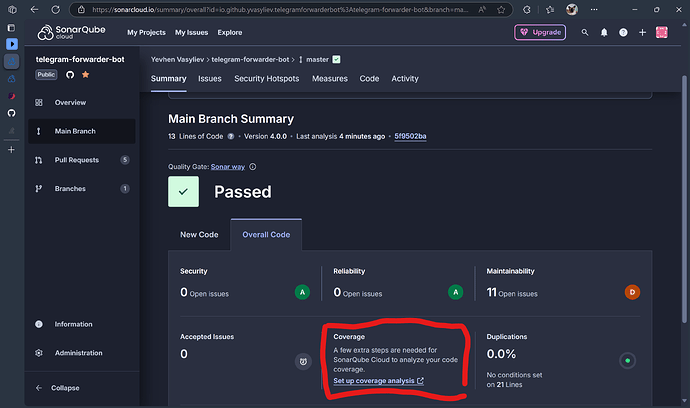
Task: Open Explore in top menu
Action: coord(230,33)
